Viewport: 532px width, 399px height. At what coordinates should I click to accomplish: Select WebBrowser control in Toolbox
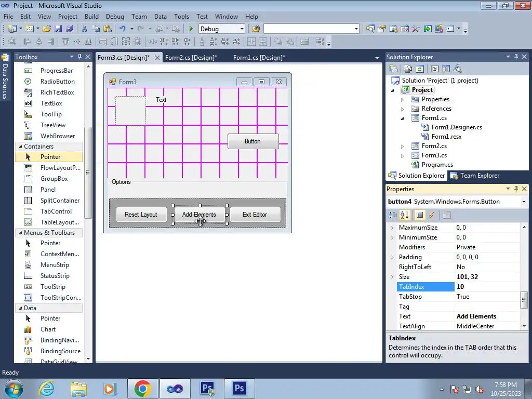[49, 136]
